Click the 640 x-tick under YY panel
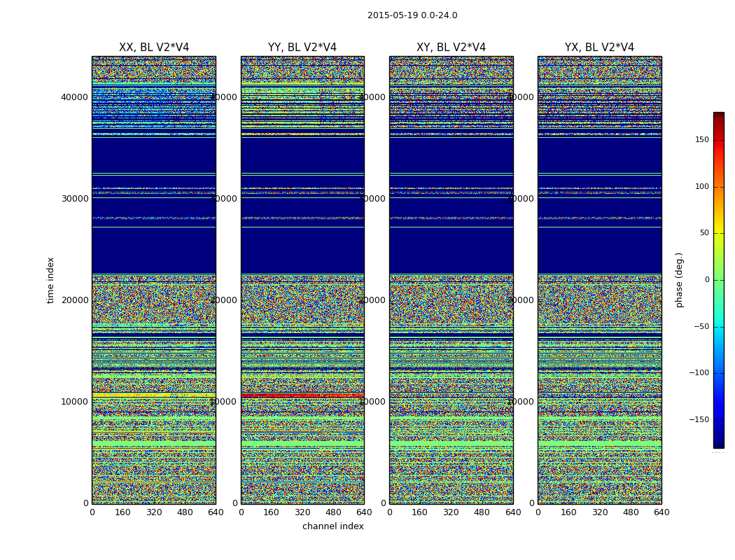 point(364,512)
